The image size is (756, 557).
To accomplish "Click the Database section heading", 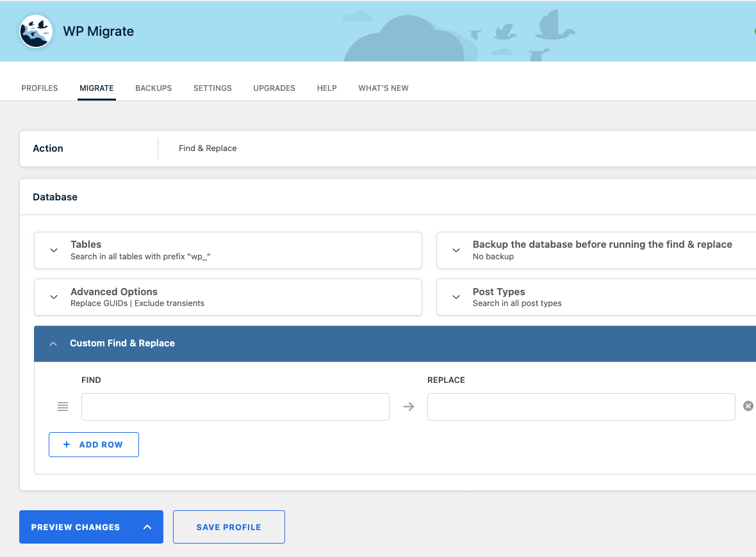I will 55,197.
